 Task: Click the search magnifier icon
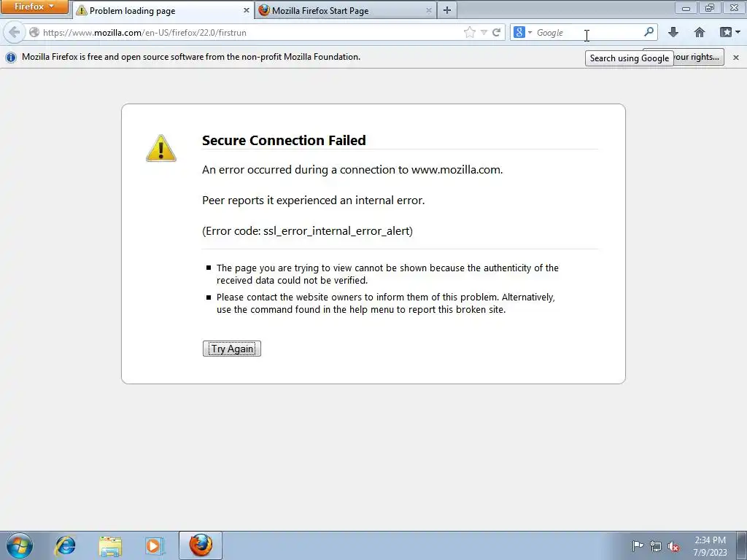[649, 32]
